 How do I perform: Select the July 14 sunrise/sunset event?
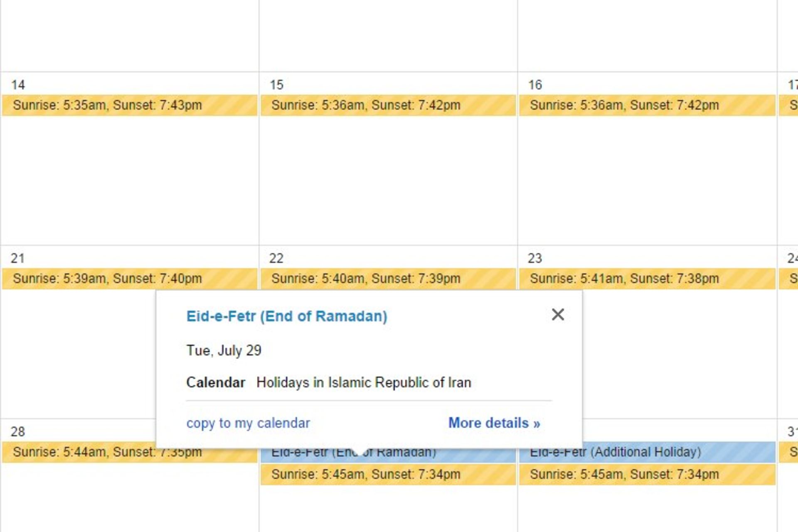(x=129, y=105)
